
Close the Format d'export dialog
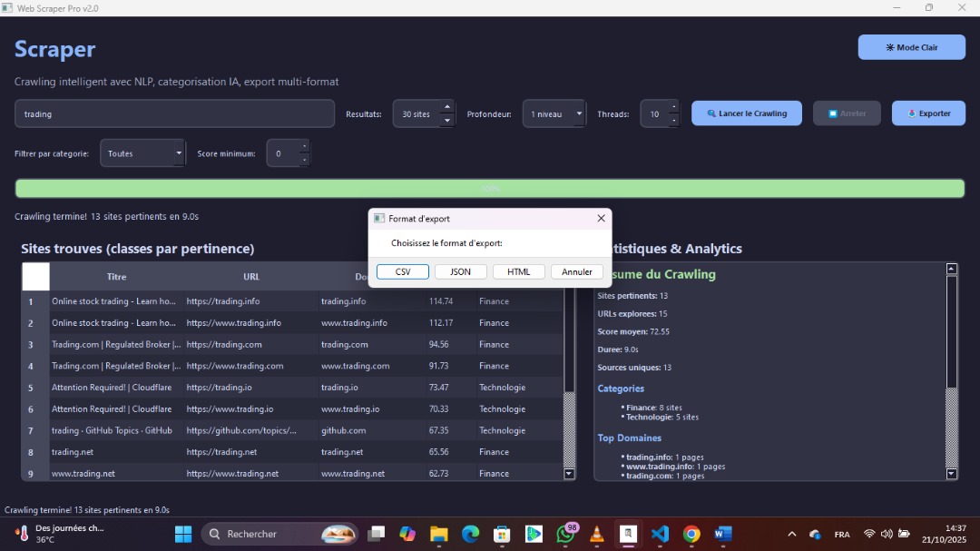pyautogui.click(x=601, y=219)
